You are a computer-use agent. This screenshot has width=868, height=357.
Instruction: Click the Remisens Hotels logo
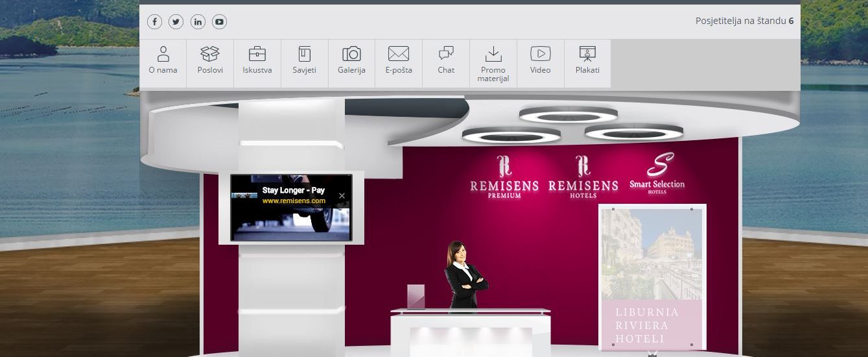[583, 177]
